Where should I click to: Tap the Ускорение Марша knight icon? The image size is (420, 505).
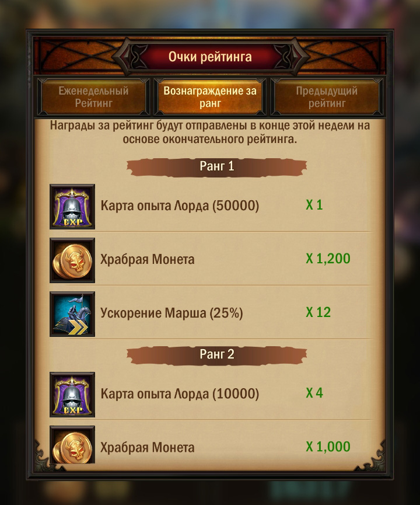(x=72, y=314)
